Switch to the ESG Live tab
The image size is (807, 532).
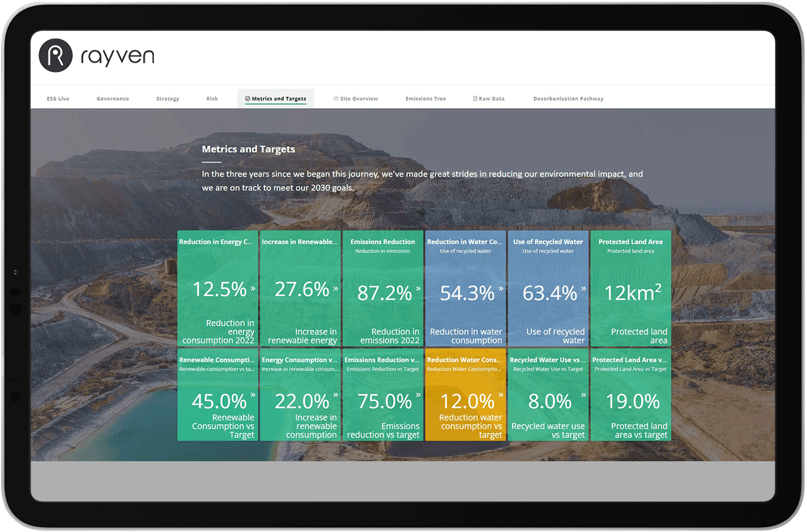[x=58, y=98]
